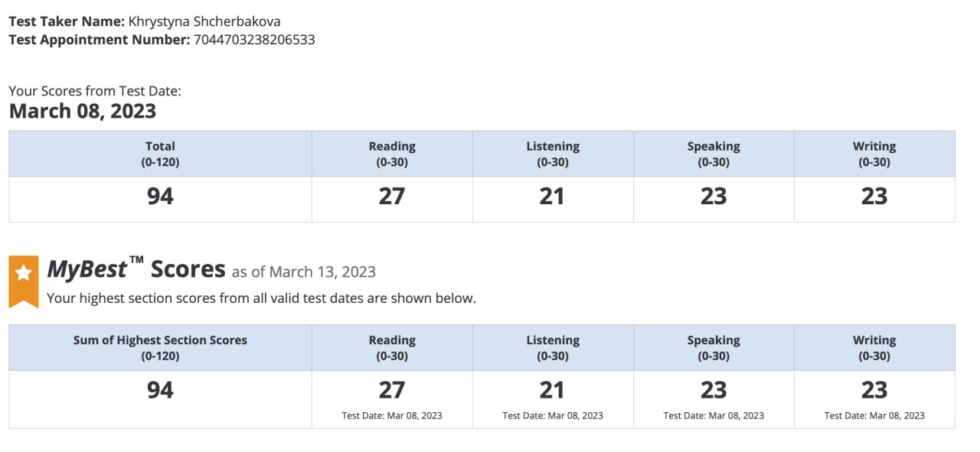Click the Total (0-120) column header

click(x=160, y=154)
